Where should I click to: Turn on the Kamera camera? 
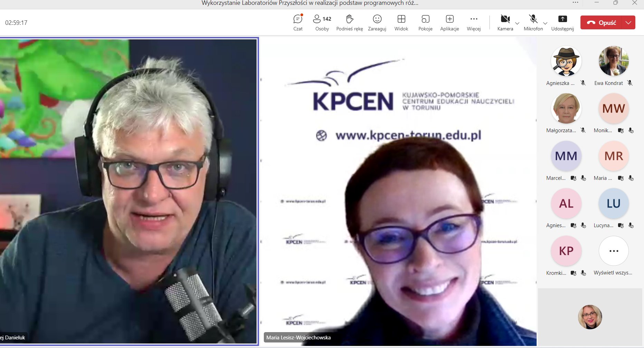pos(505,23)
